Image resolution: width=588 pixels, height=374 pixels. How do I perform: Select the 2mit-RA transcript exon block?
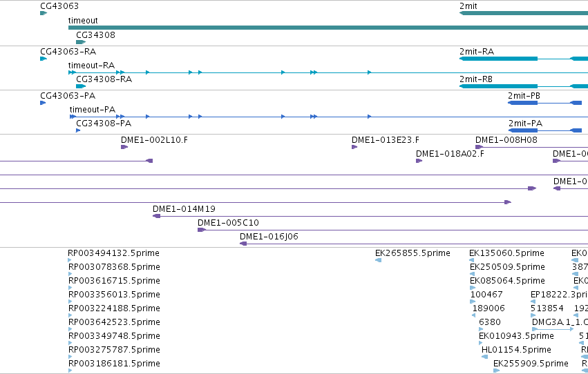pyautogui.click(x=498, y=59)
